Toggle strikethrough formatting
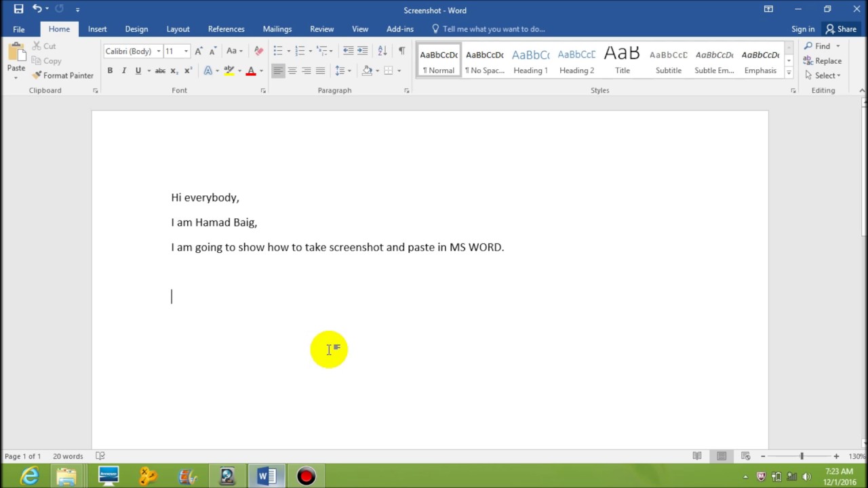 [160, 70]
